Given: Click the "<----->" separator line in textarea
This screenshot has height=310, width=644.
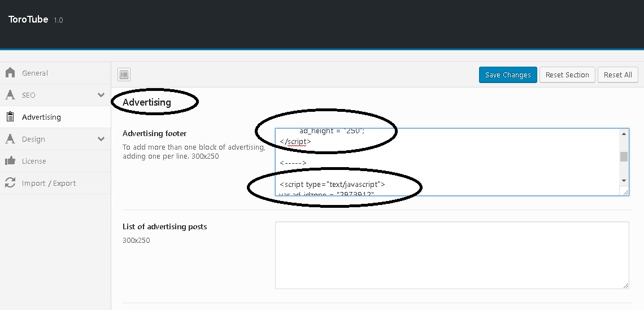Looking at the screenshot, I should 293,163.
